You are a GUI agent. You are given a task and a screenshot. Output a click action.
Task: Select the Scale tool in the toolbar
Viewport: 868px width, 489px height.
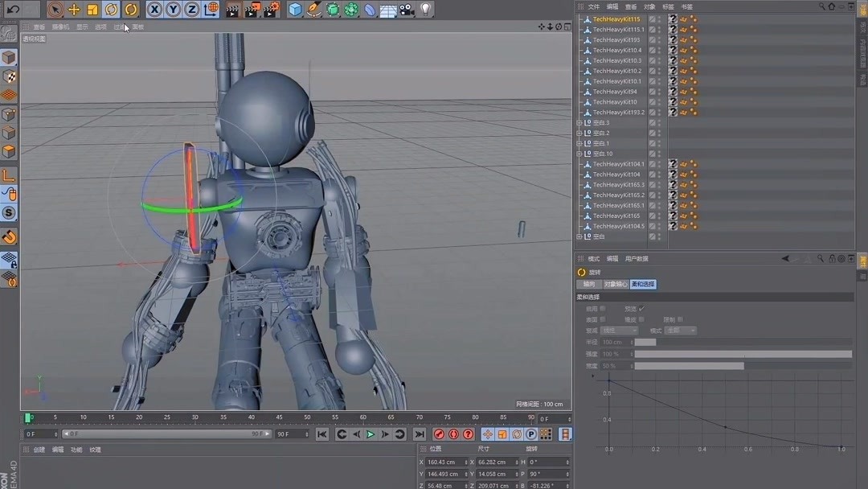click(x=92, y=9)
